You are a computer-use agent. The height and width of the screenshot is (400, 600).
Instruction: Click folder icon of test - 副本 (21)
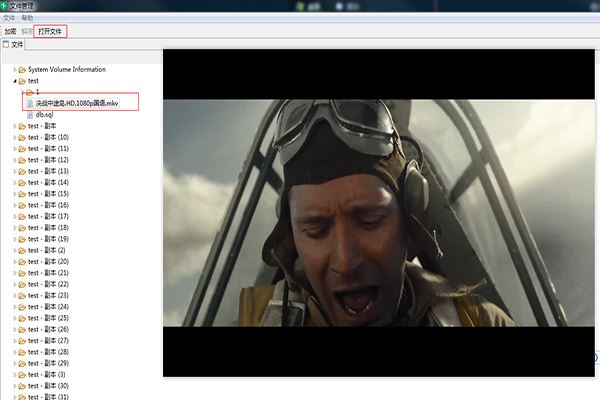[x=22, y=273]
